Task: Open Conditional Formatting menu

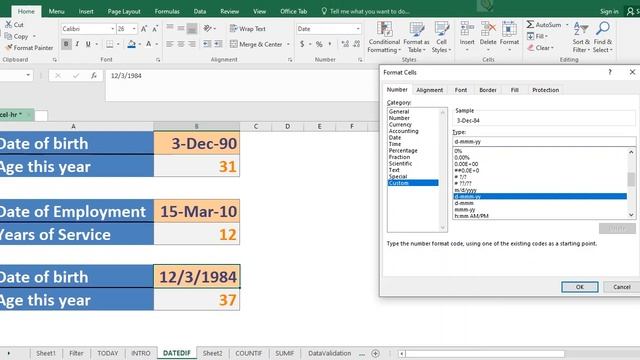Action: (384, 38)
